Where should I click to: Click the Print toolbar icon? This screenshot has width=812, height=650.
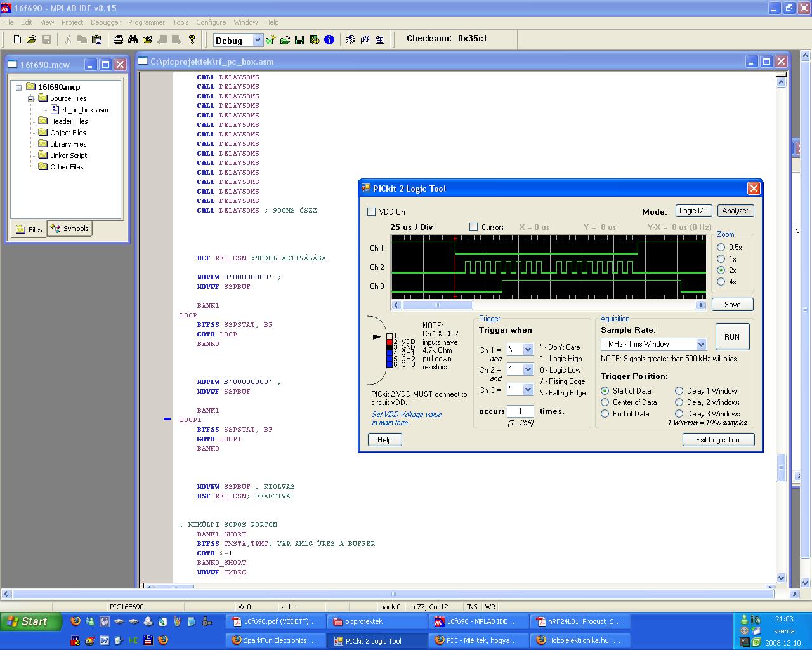(x=118, y=39)
